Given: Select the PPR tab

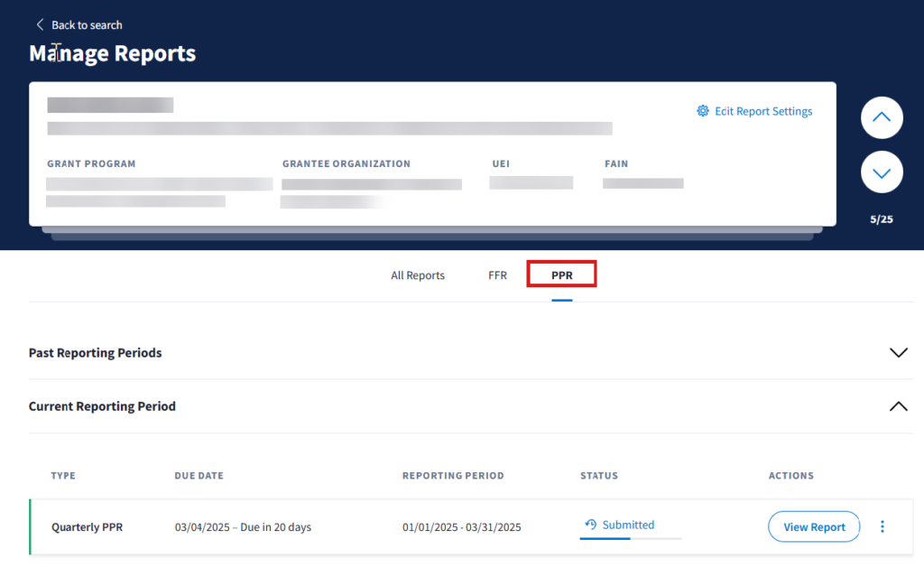Looking at the screenshot, I should tap(561, 275).
